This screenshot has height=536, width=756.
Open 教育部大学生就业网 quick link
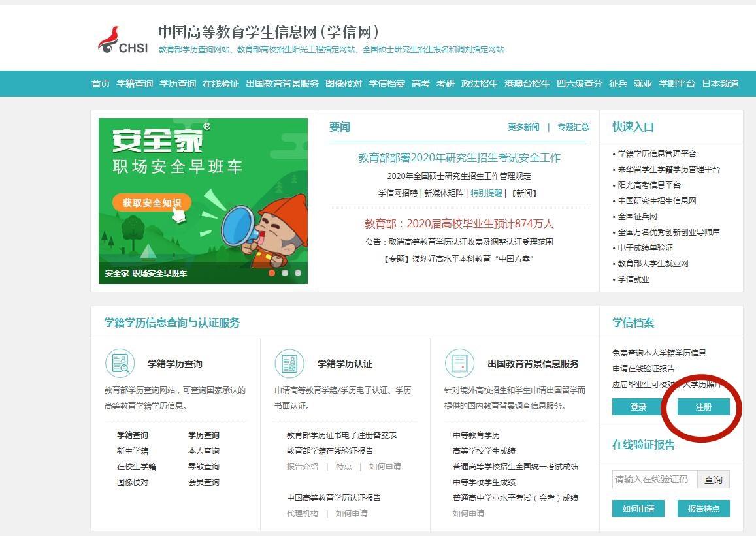[653, 263]
